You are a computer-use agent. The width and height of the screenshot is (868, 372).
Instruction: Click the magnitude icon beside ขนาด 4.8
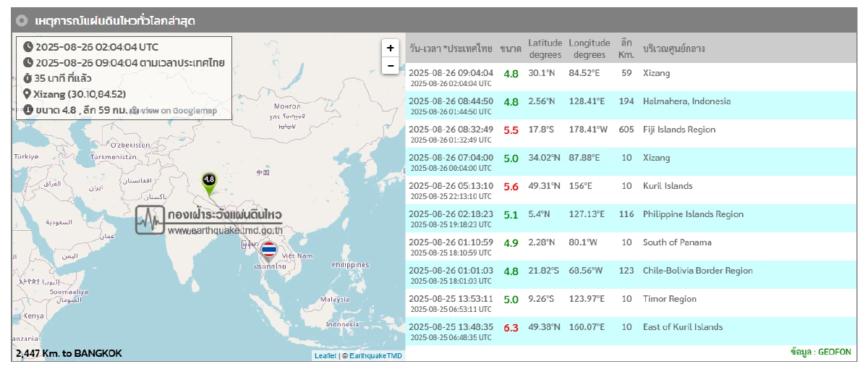[28, 110]
